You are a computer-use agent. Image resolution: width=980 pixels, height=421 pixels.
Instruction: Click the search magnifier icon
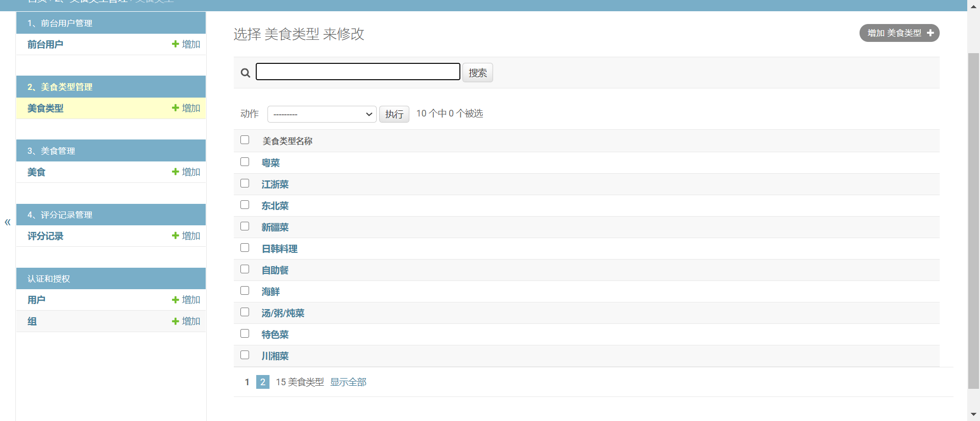(246, 73)
